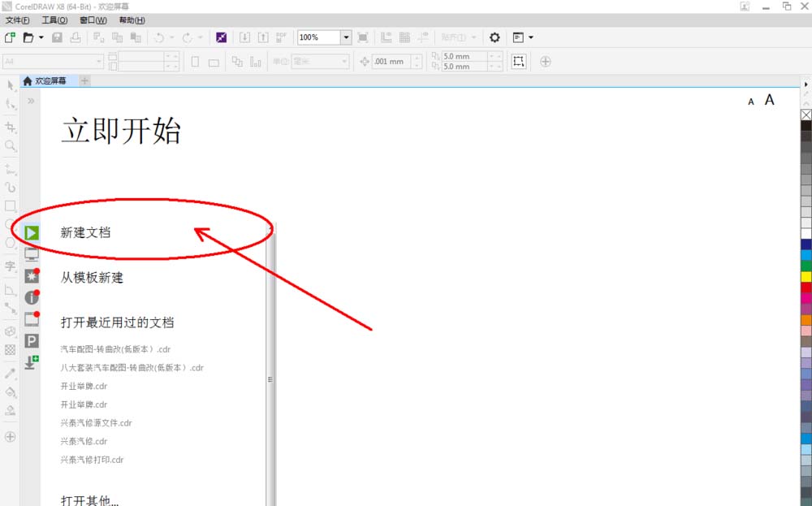
Task: Select the Transparency checkerboard tool
Action: pos(11,350)
